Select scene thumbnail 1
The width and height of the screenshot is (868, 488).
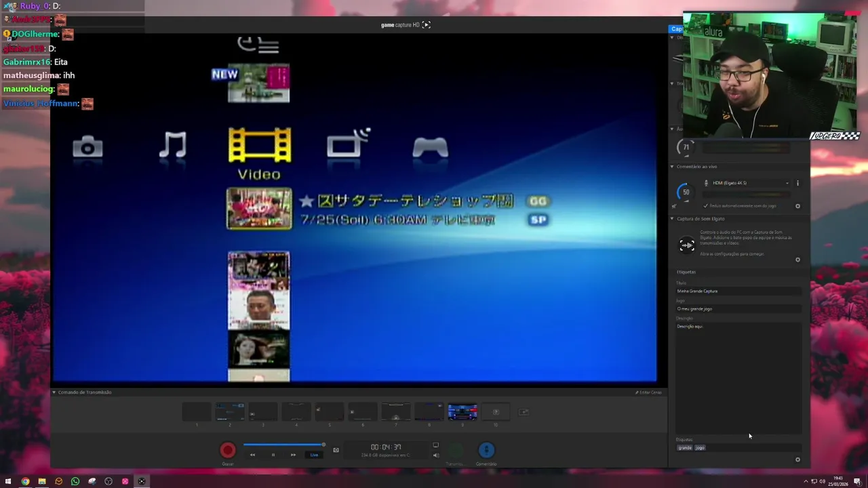pos(197,412)
